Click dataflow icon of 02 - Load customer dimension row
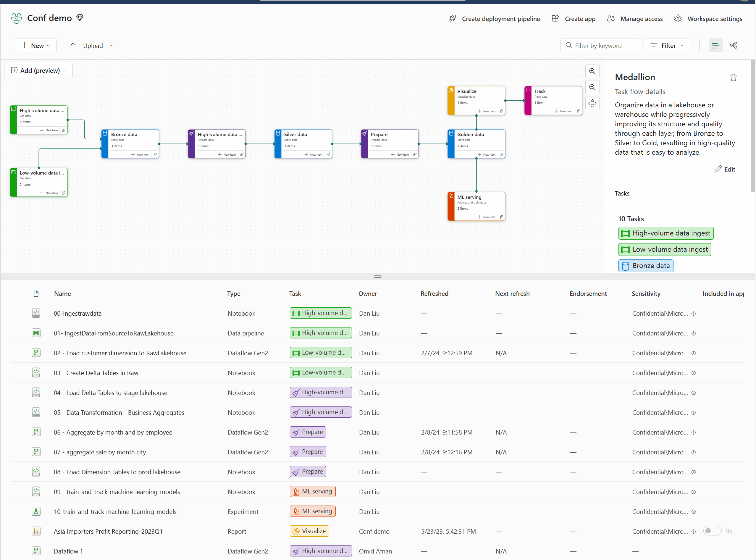The height and width of the screenshot is (560, 756). (x=36, y=353)
